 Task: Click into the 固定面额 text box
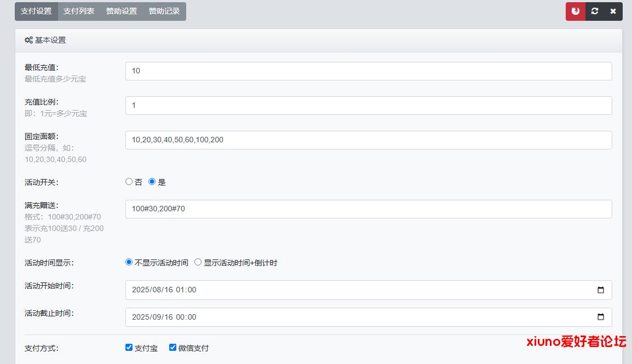[369, 140]
